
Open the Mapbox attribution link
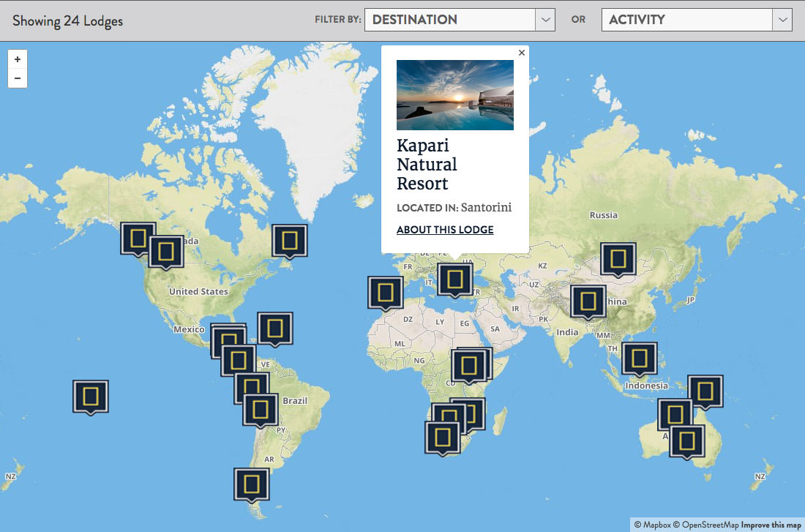(x=653, y=525)
